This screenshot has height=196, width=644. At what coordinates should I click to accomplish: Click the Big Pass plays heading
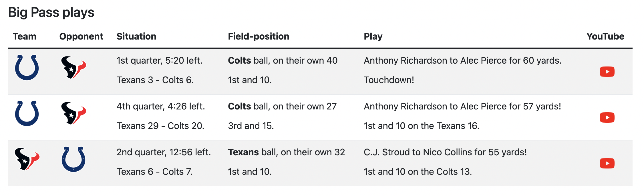(51, 12)
